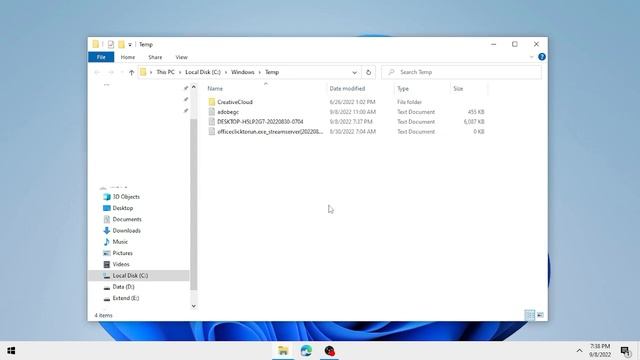Expand the chevron after Windows breadcrumb
This screenshot has width=640, height=360.
point(260,72)
